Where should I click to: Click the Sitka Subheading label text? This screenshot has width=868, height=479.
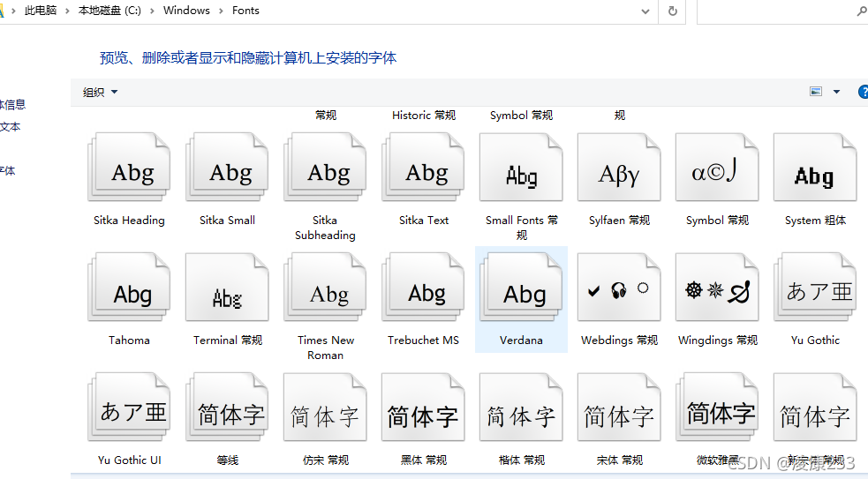click(325, 228)
